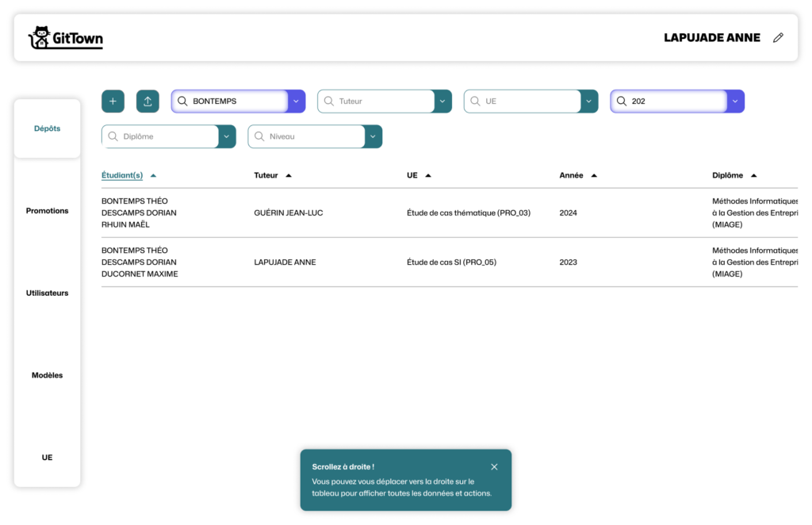Expand the UE filter dropdown chevron

click(588, 102)
